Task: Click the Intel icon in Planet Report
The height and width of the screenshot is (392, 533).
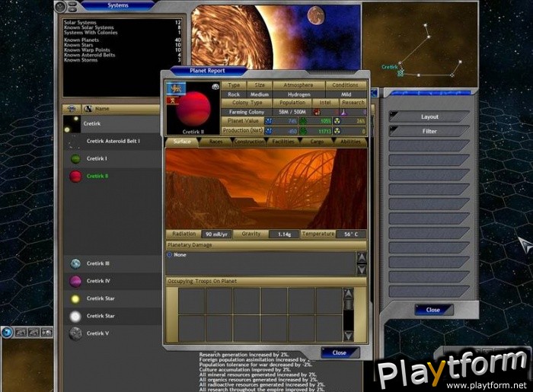Action: (317, 112)
